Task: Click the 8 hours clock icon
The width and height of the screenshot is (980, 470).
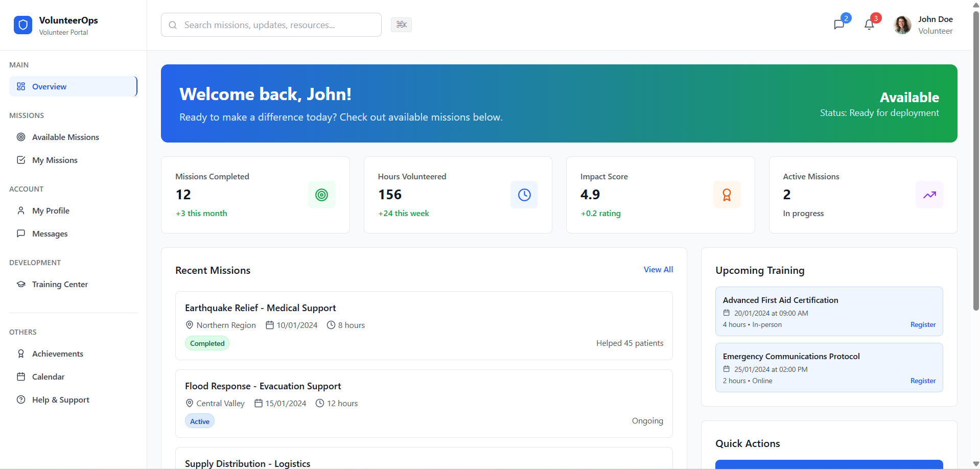Action: pyautogui.click(x=331, y=325)
